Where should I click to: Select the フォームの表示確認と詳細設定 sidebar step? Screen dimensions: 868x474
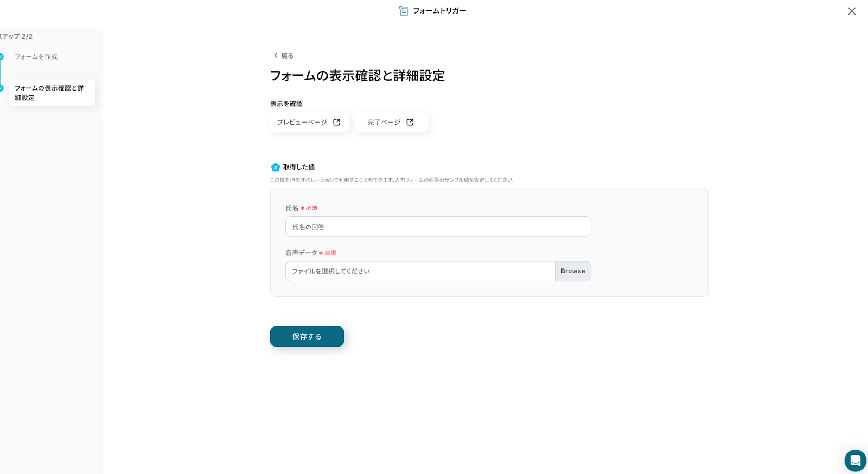click(x=52, y=93)
